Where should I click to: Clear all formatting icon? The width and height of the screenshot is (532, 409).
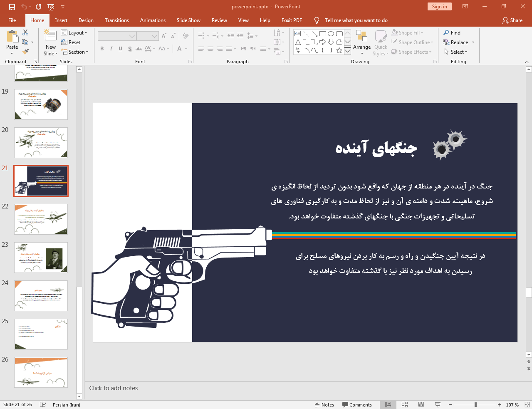(186, 36)
